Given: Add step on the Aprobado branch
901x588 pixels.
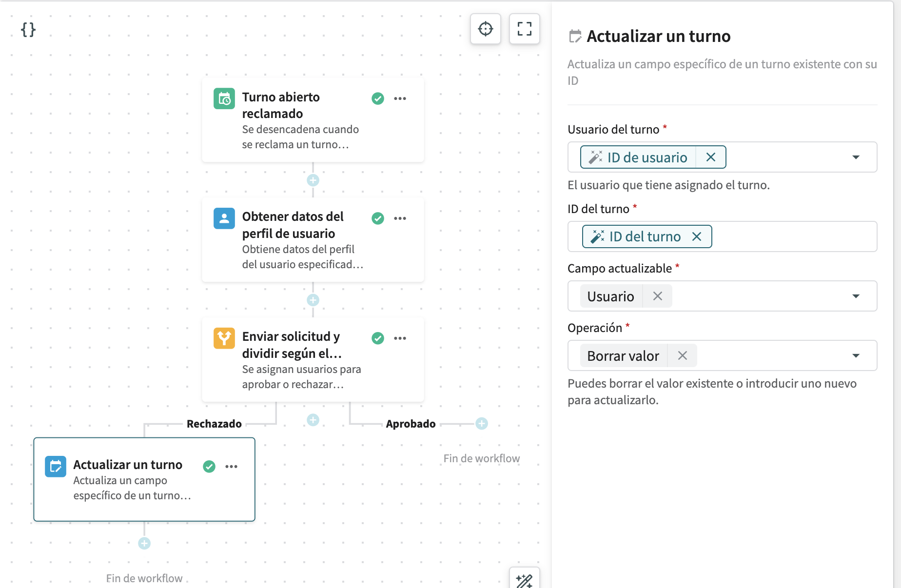Looking at the screenshot, I should (482, 424).
